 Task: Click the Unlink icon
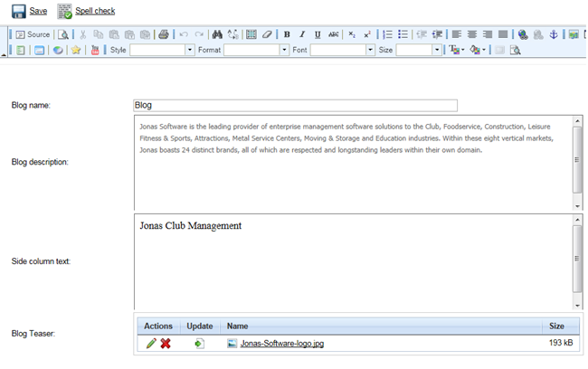pos(538,34)
